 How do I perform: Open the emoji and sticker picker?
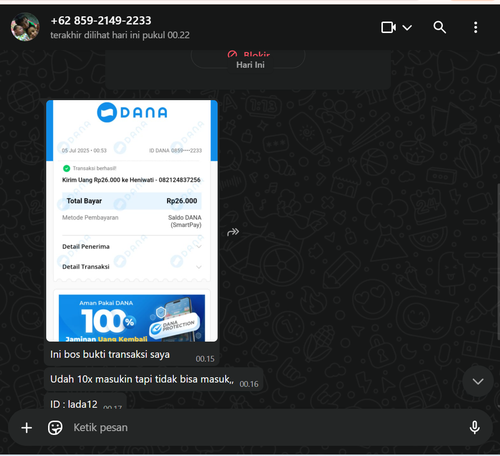click(x=55, y=428)
